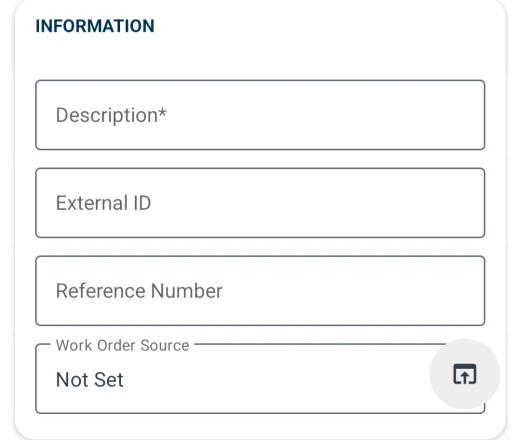The image size is (520, 440).
Task: Tap the Reference Number placeholder text
Action: (139, 291)
